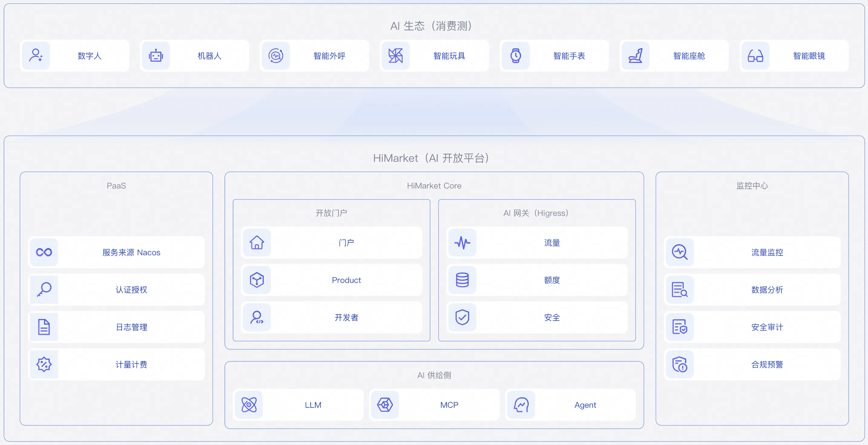
Task: Click the car seat icon for 智能座舱
Action: (x=636, y=56)
